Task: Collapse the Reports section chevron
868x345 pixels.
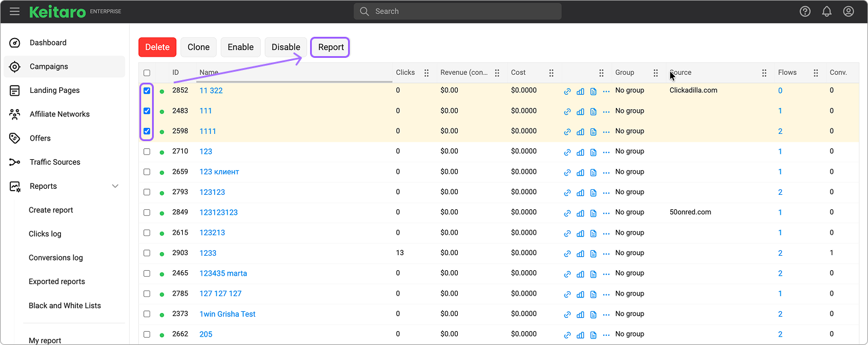Action: pos(115,186)
